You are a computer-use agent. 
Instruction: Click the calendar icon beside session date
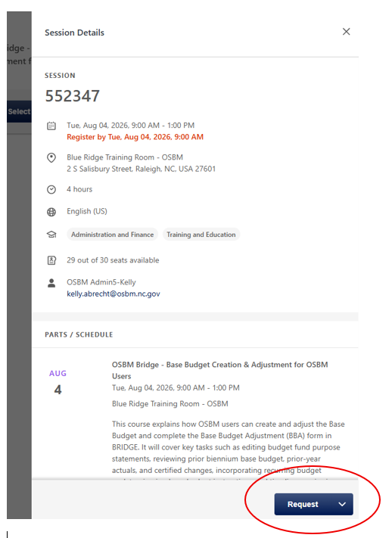tap(51, 126)
